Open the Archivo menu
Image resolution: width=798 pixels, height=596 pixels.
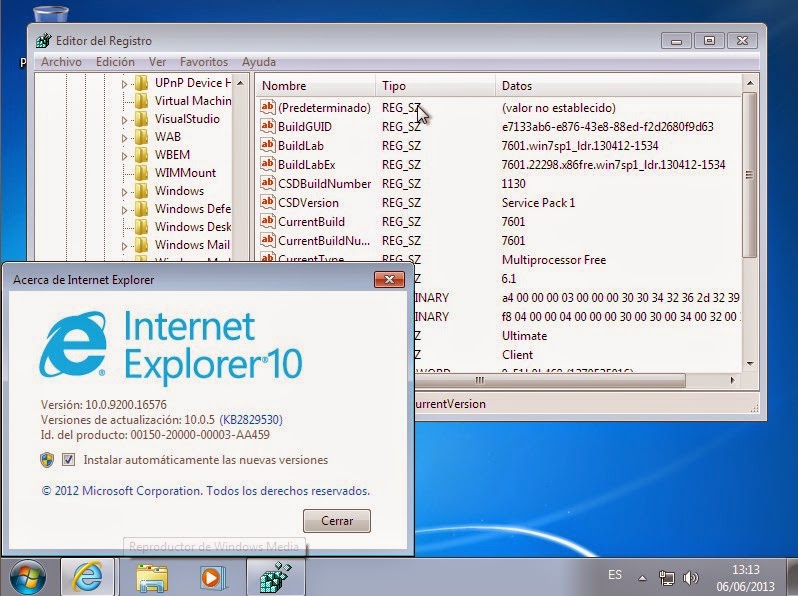coord(61,62)
